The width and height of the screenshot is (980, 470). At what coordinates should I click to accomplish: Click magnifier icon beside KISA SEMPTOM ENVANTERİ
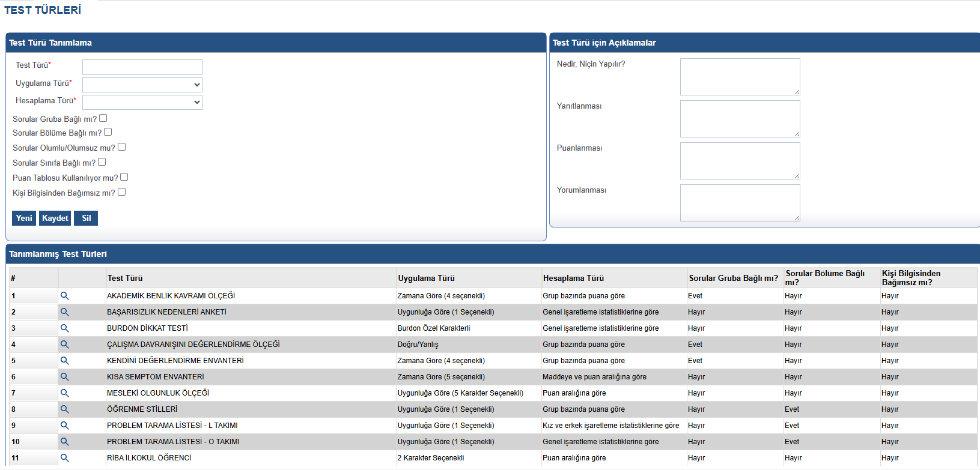click(x=64, y=377)
